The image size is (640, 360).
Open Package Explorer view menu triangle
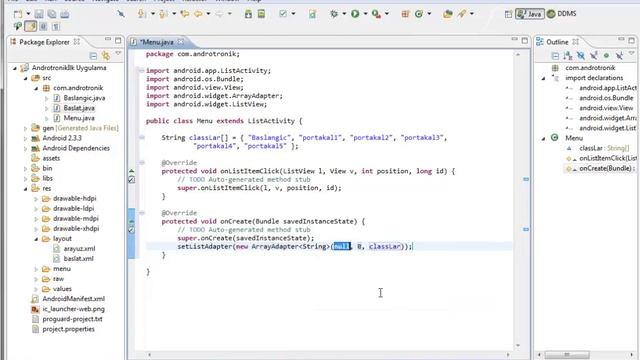[x=118, y=53]
